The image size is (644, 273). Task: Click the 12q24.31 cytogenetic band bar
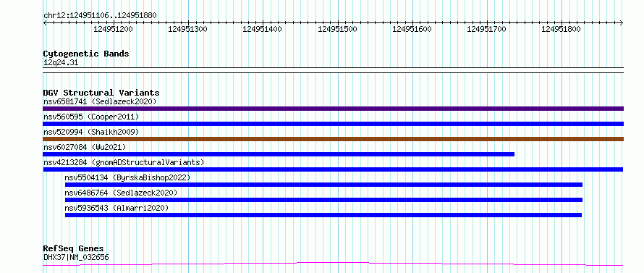click(333, 70)
